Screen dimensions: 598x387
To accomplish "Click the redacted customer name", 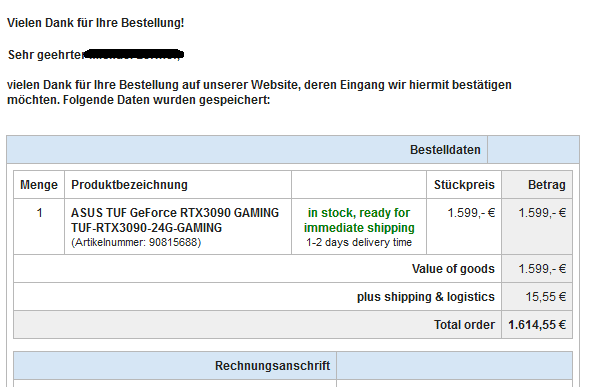I will [x=133, y=55].
